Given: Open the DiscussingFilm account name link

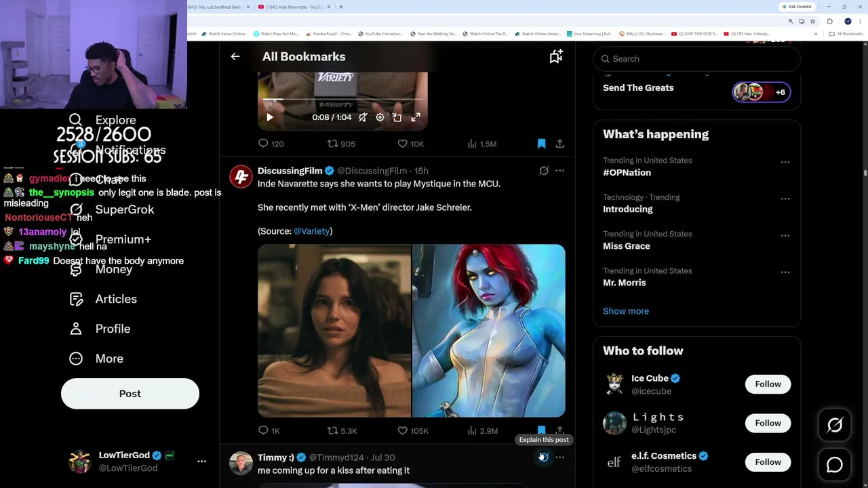Looking at the screenshot, I should click(x=290, y=171).
